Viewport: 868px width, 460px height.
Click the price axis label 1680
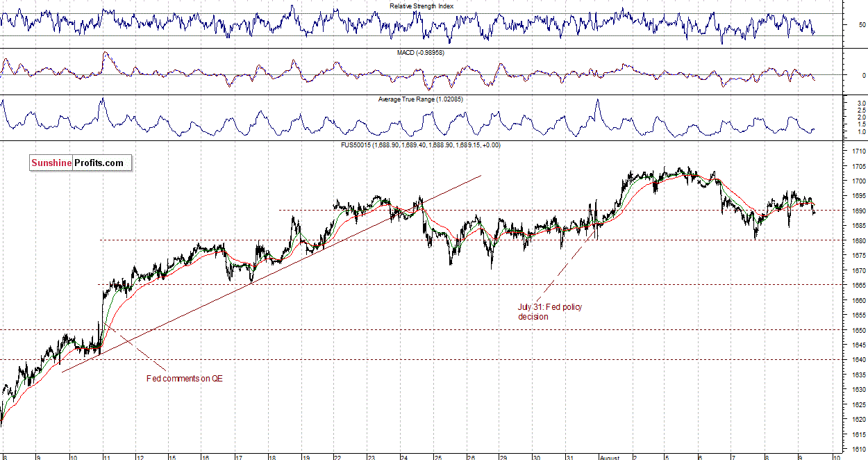coord(859,241)
